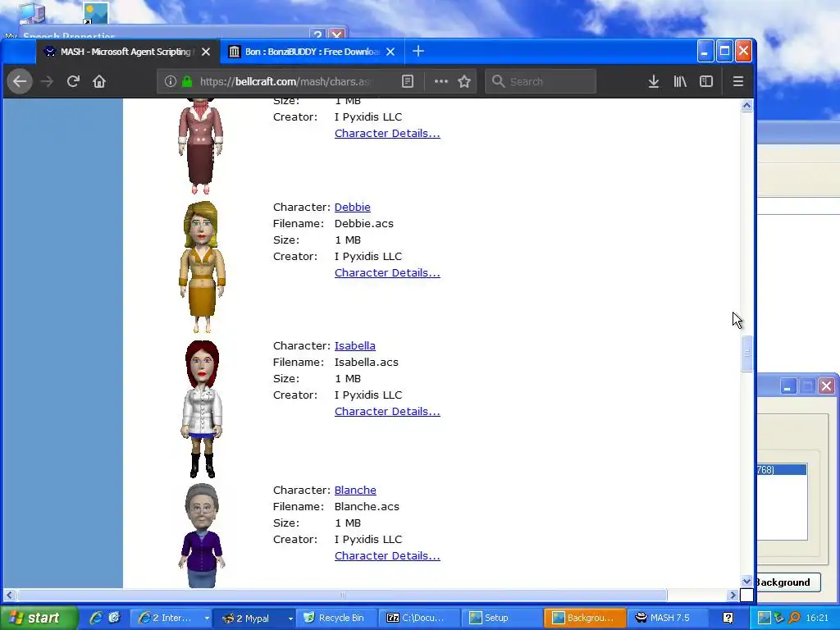The width and height of the screenshot is (840, 630).
Task: Reload the current page
Action: 73,81
